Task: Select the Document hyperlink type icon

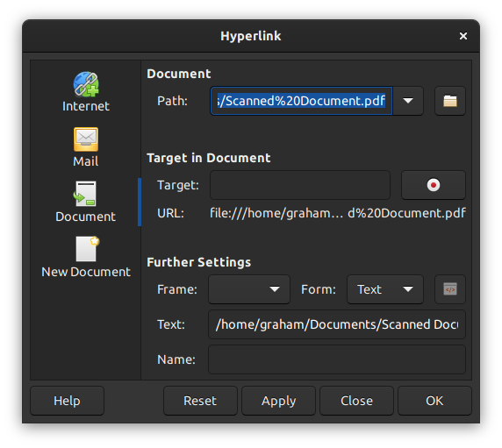Action: [x=85, y=194]
